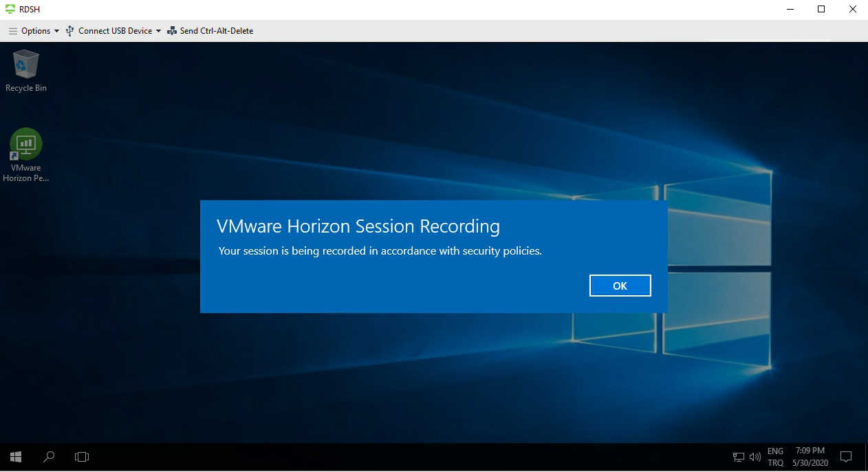The width and height of the screenshot is (868, 472).
Task: Open network status tray icon
Action: [x=739, y=457]
